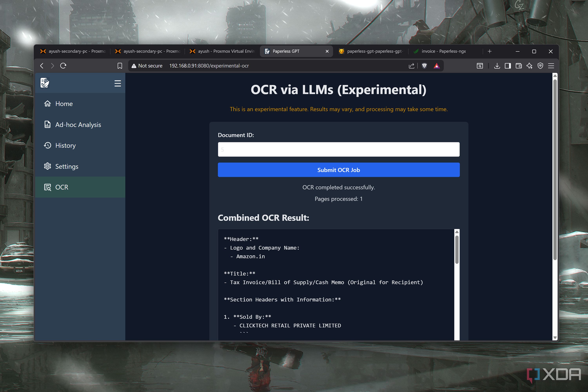Click the "CLICKTECH RETAIL PRIVATE LIMITED" line
The image size is (588, 392).
tap(290, 326)
